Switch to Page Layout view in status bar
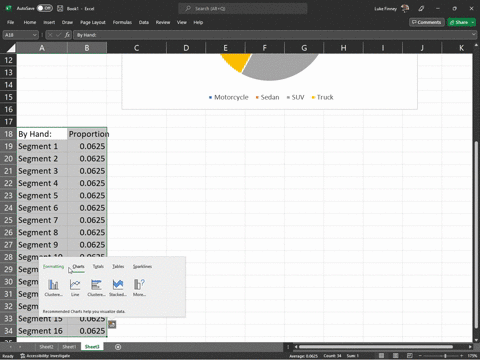Screen dimensions: 480x360 click(396, 356)
